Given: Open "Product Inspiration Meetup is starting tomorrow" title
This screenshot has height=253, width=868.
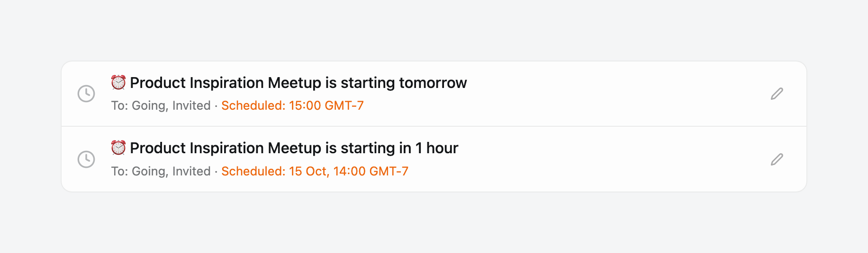Looking at the screenshot, I should (298, 83).
